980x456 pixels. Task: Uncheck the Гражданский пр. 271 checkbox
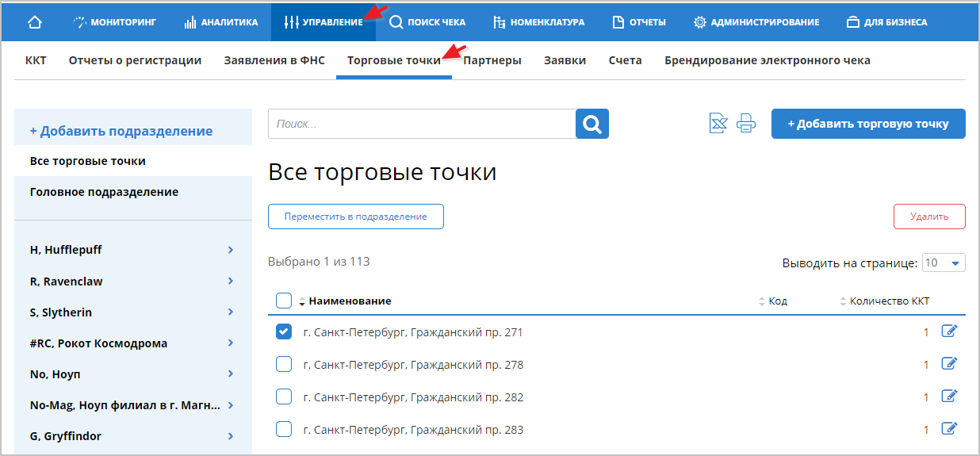pyautogui.click(x=284, y=332)
